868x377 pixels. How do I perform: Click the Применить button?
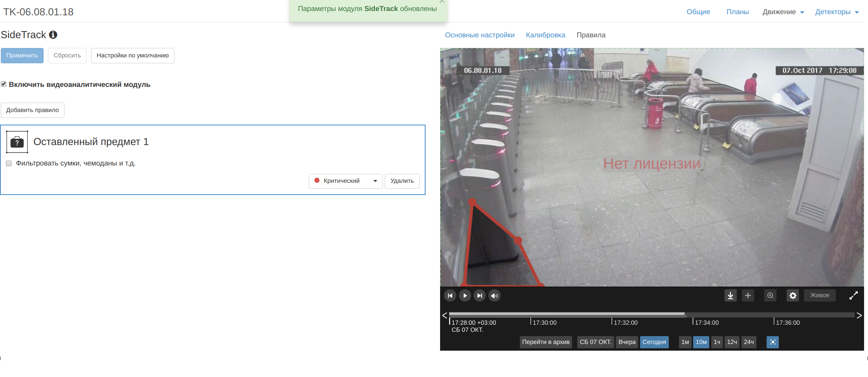22,55
